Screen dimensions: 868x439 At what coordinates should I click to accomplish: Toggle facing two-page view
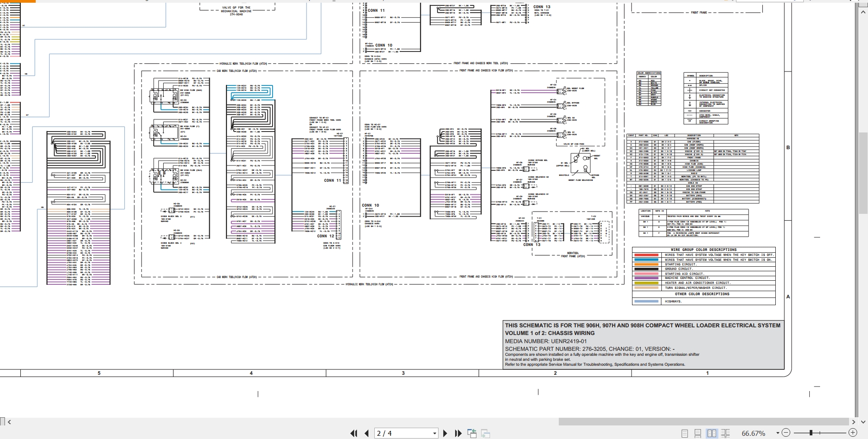click(x=712, y=434)
